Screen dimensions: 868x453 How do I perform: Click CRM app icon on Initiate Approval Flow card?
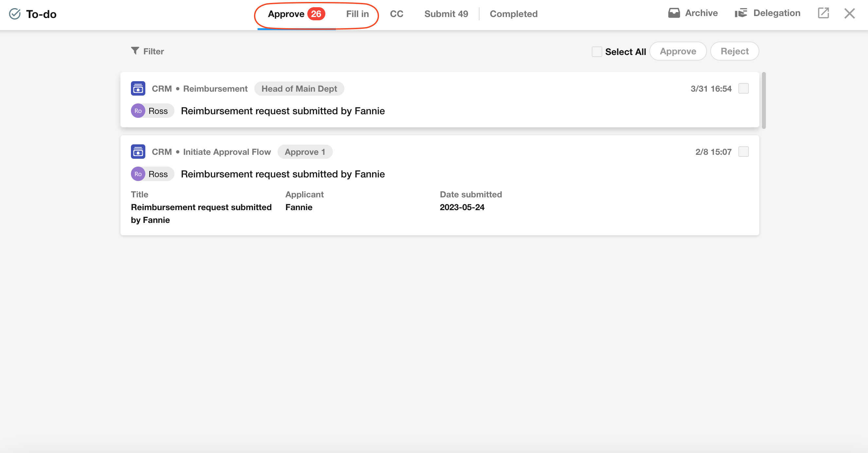138,152
